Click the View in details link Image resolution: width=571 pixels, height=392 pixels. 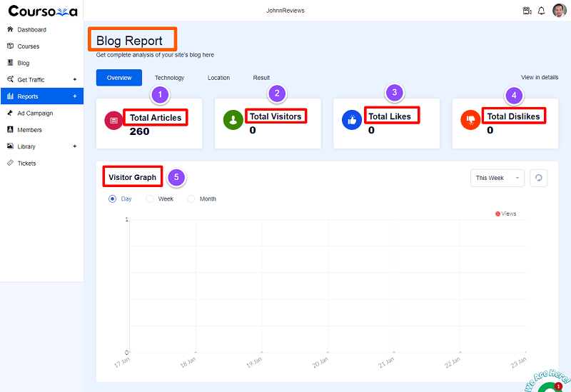[x=540, y=77]
